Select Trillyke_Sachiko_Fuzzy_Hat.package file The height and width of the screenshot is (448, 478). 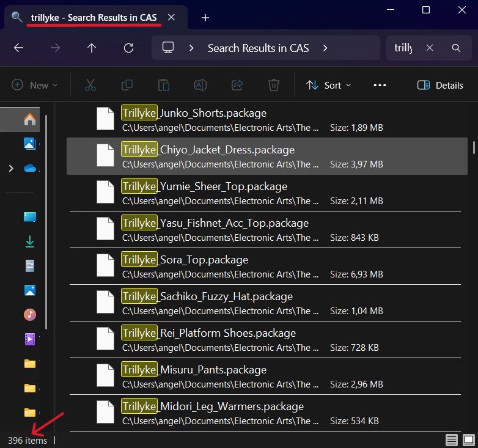[x=267, y=303]
